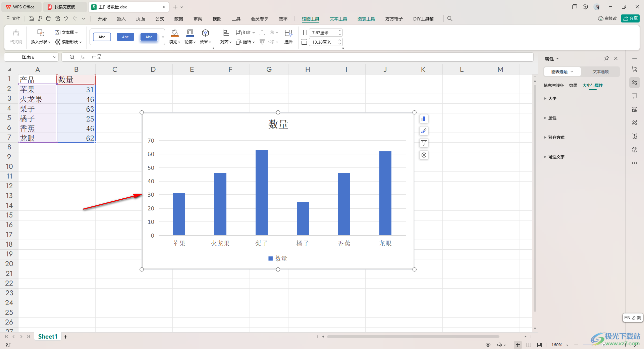The width and height of the screenshot is (644, 349).
Task: Open the name box dropdown 图表 6
Action: 54,57
